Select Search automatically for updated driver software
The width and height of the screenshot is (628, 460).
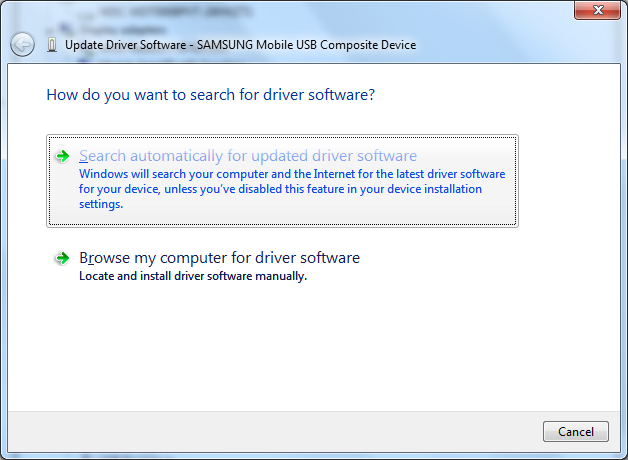248,156
